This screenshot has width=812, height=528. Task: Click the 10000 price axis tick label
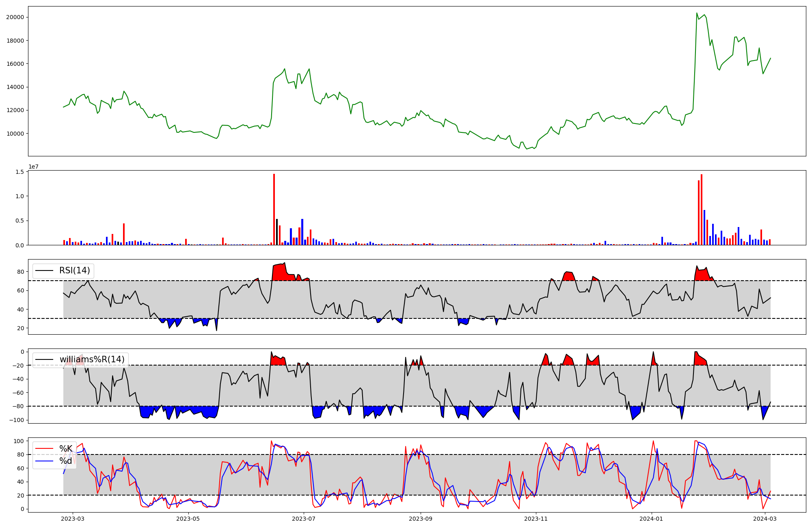pos(15,134)
